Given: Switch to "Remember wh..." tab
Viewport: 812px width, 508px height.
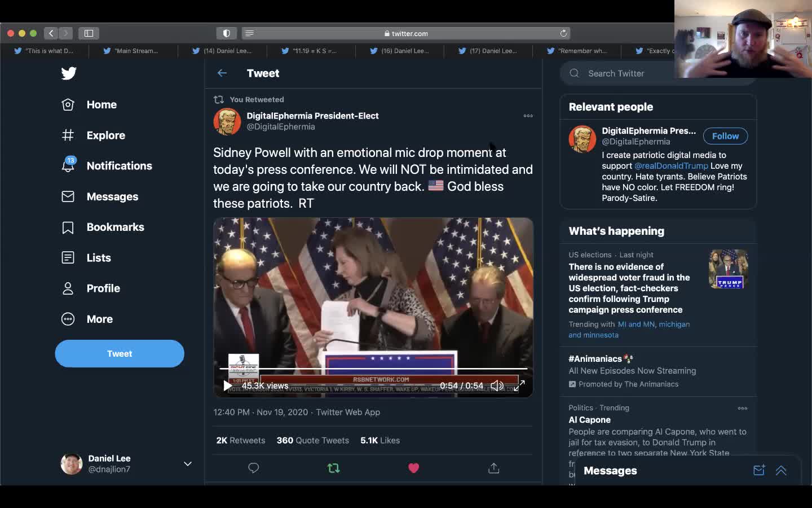Looking at the screenshot, I should pos(577,51).
